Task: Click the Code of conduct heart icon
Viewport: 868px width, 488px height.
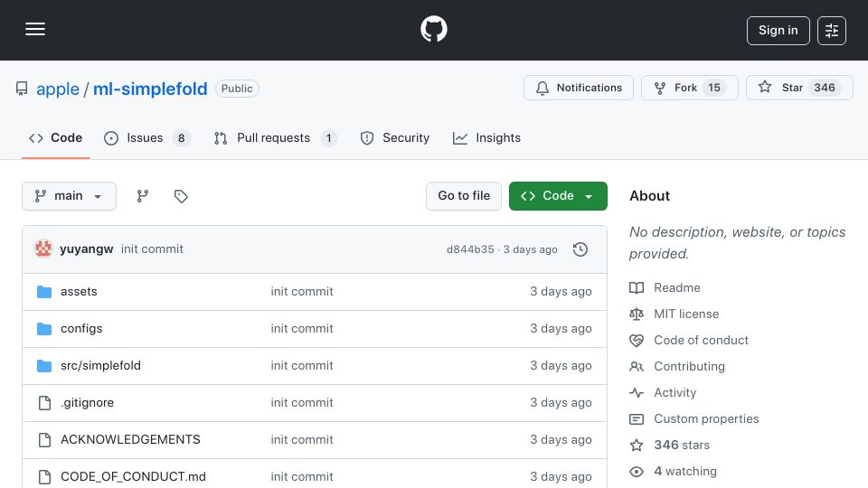Action: point(637,341)
